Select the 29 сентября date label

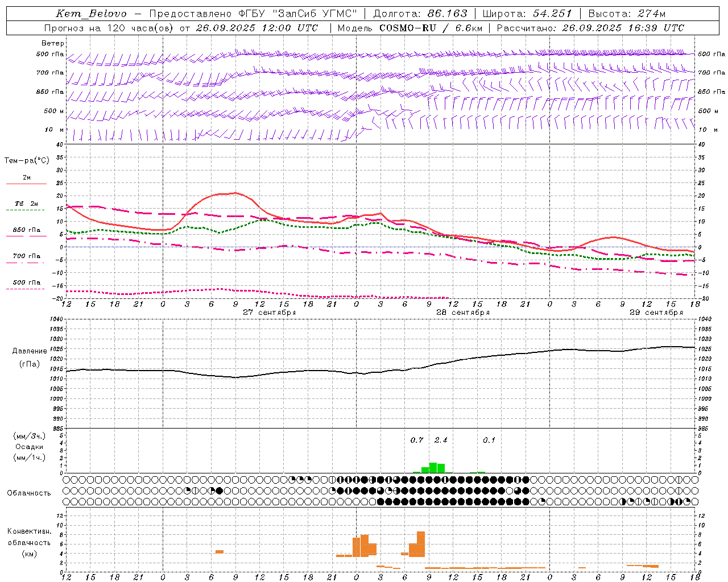point(656,313)
